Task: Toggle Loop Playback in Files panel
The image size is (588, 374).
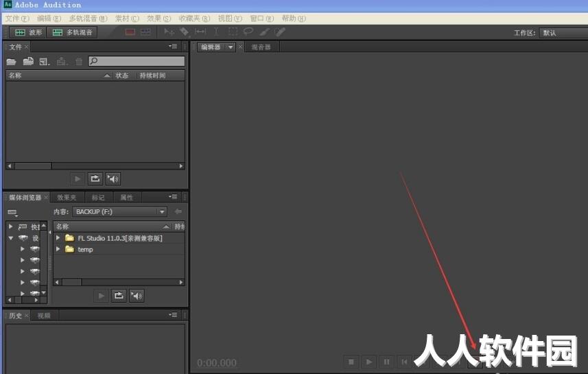Action: [95, 179]
